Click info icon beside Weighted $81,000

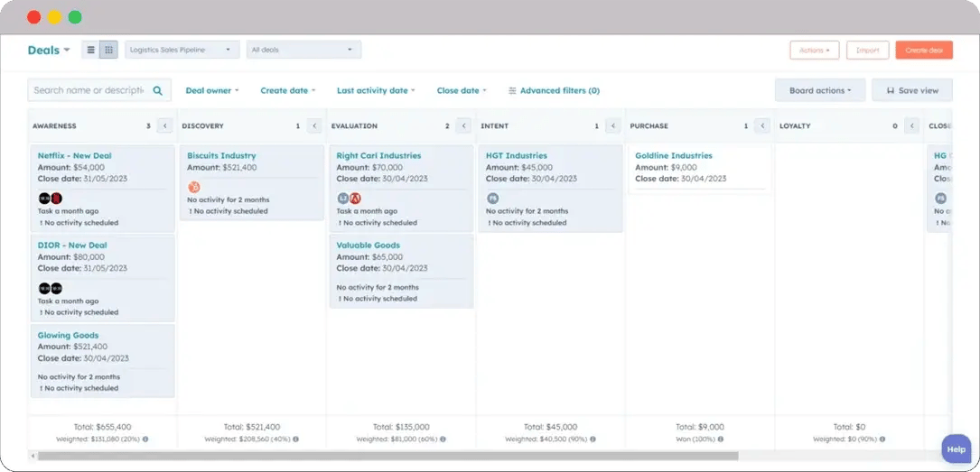(x=443, y=439)
